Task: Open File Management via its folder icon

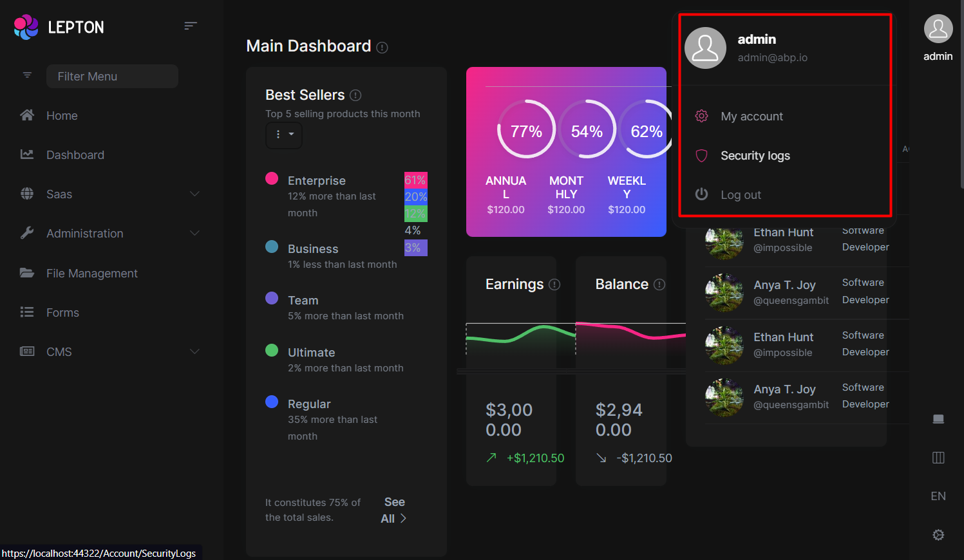Action: 27,273
